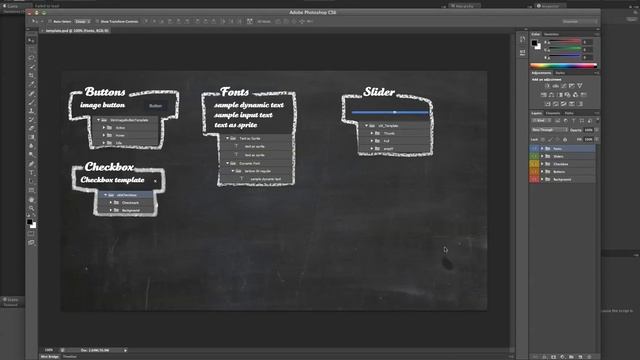Hide the Sliders layer group
The image size is (640, 360).
534,156
